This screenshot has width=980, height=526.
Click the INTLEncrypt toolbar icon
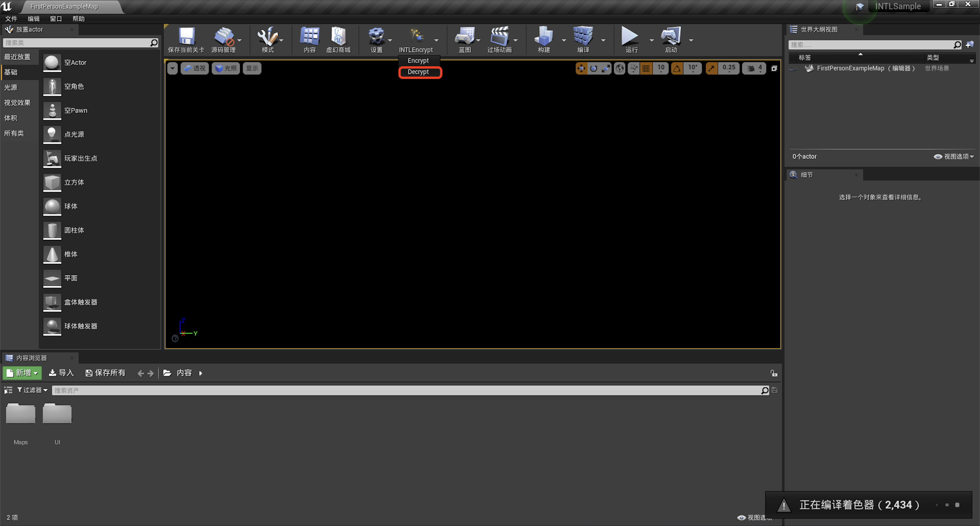[x=415, y=37]
